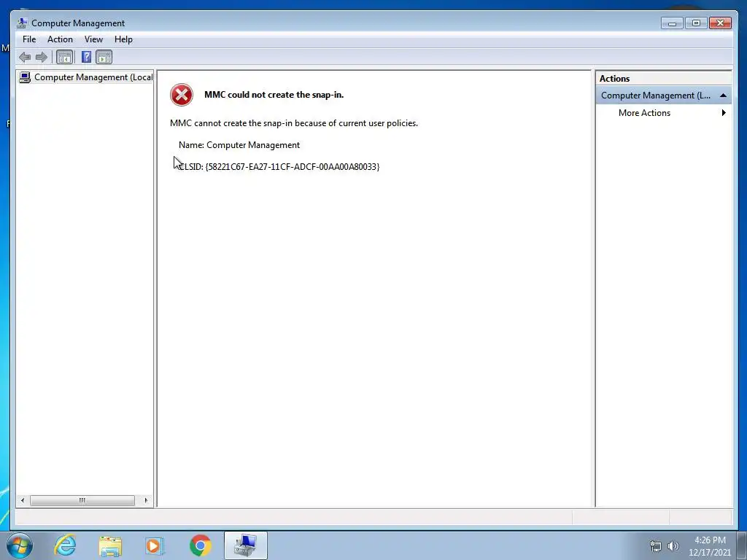Click the network tray icon
This screenshot has width=747, height=560.
[x=656, y=546]
